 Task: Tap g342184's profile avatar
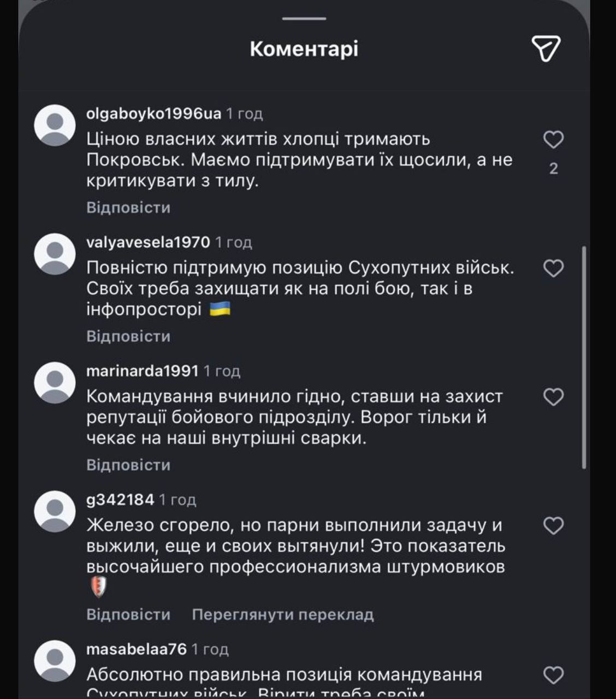(x=55, y=512)
